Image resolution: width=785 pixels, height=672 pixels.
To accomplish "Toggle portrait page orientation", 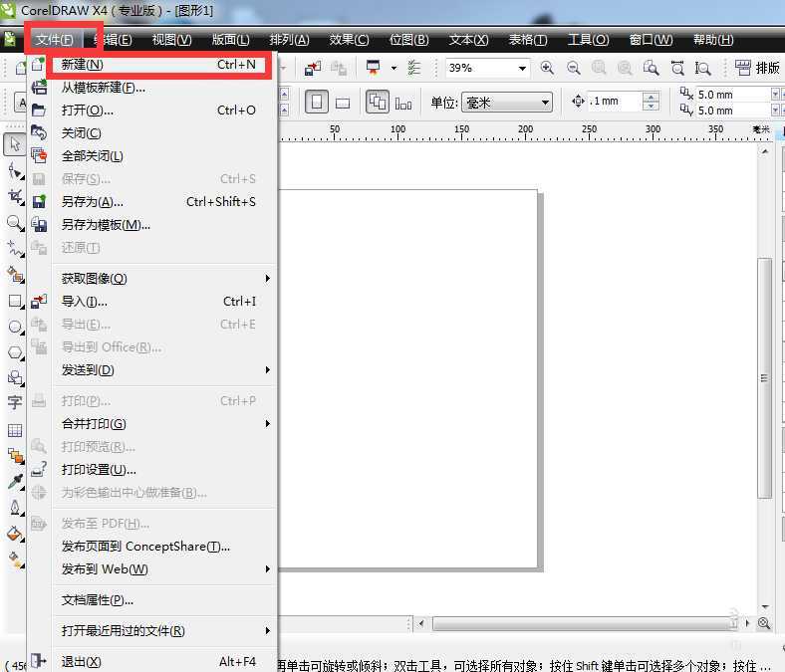I will 316,103.
